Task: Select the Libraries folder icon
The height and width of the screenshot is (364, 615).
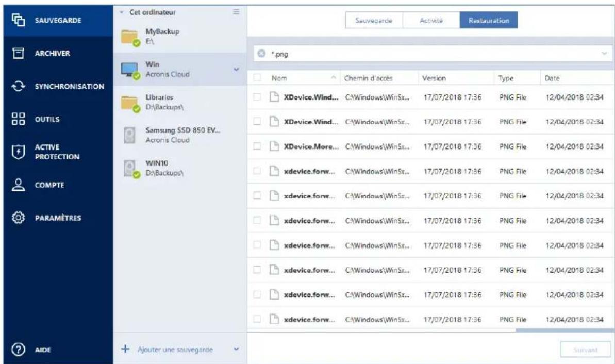Action: coord(130,104)
